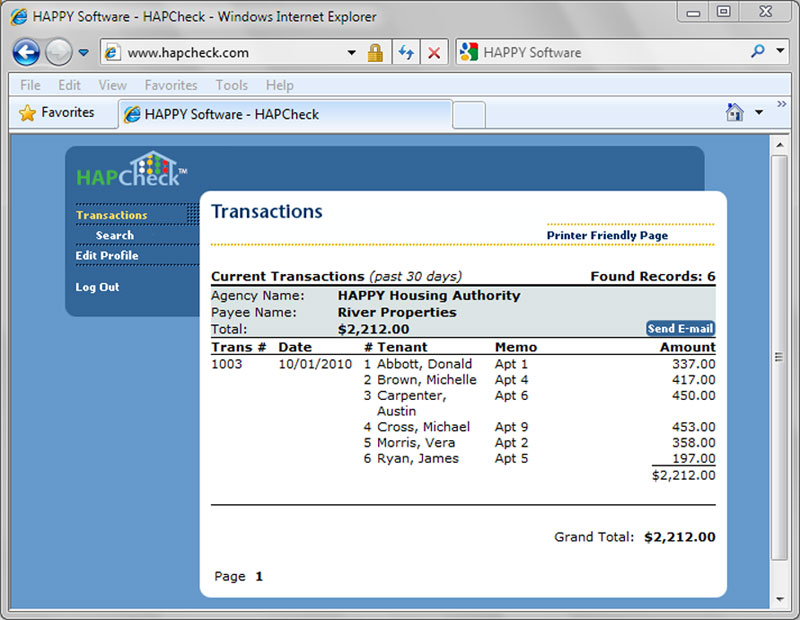Click the Send E-mail button
800x620 pixels.
tap(681, 329)
